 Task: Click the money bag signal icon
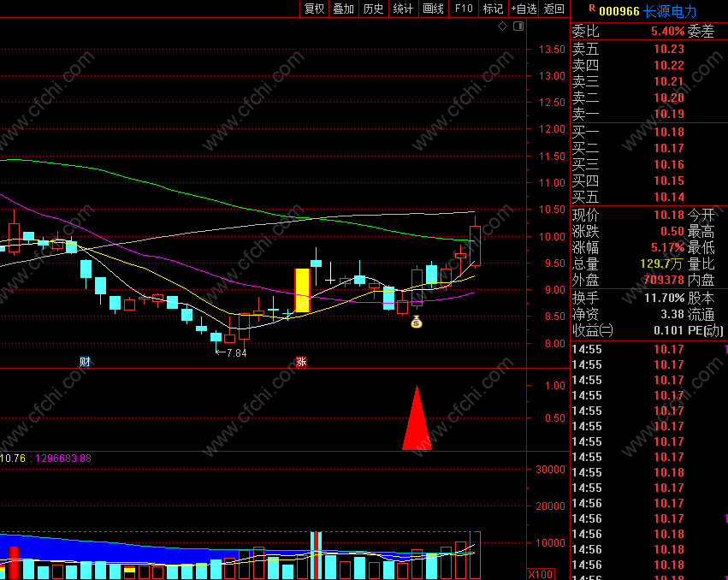[x=417, y=322]
